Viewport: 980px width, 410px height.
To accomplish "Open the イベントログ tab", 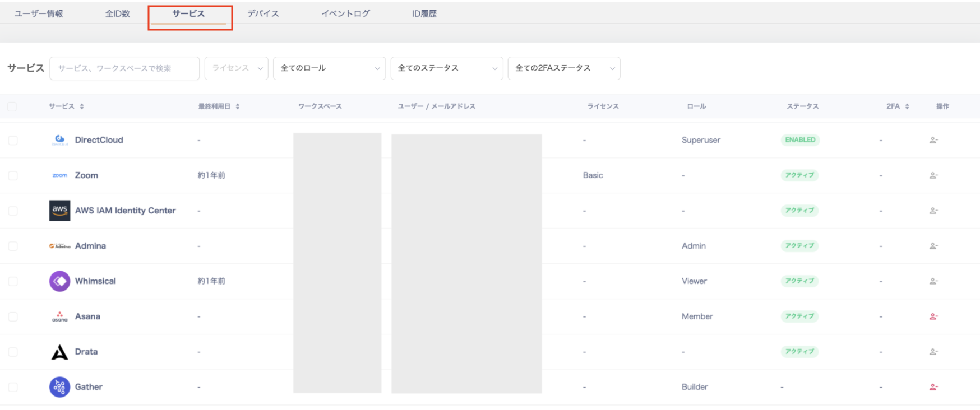I will [x=345, y=13].
